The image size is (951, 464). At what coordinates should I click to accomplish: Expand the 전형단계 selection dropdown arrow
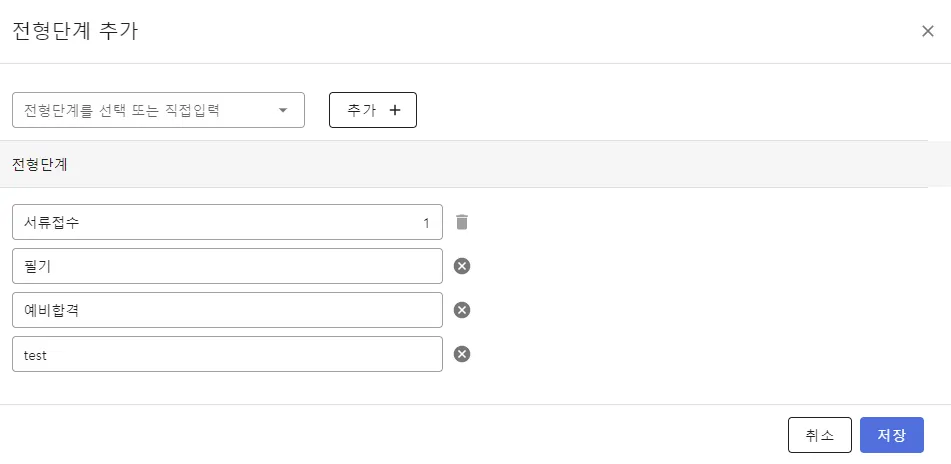(x=283, y=110)
